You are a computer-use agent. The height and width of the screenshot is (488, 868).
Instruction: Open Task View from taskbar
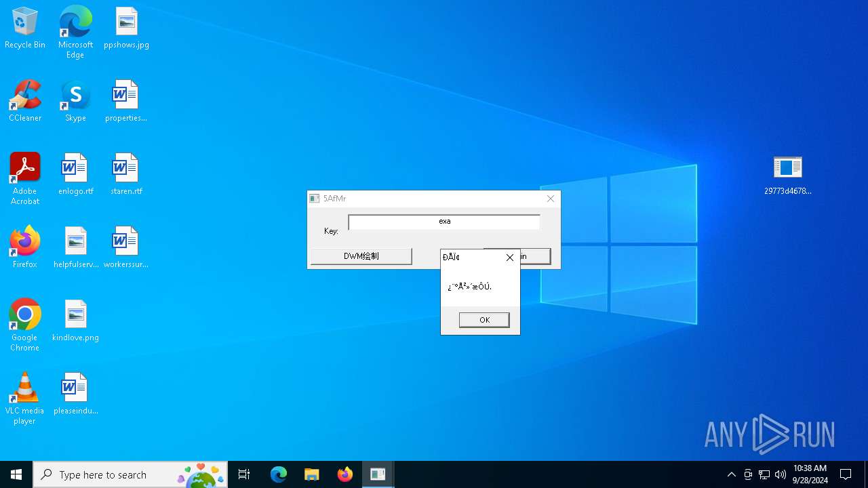pos(244,474)
